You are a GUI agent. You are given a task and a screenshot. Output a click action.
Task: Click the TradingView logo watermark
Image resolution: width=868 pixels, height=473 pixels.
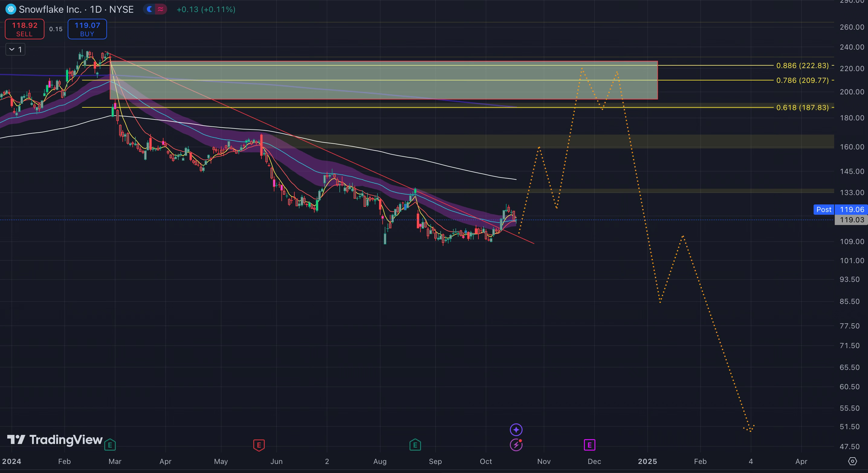pos(55,440)
